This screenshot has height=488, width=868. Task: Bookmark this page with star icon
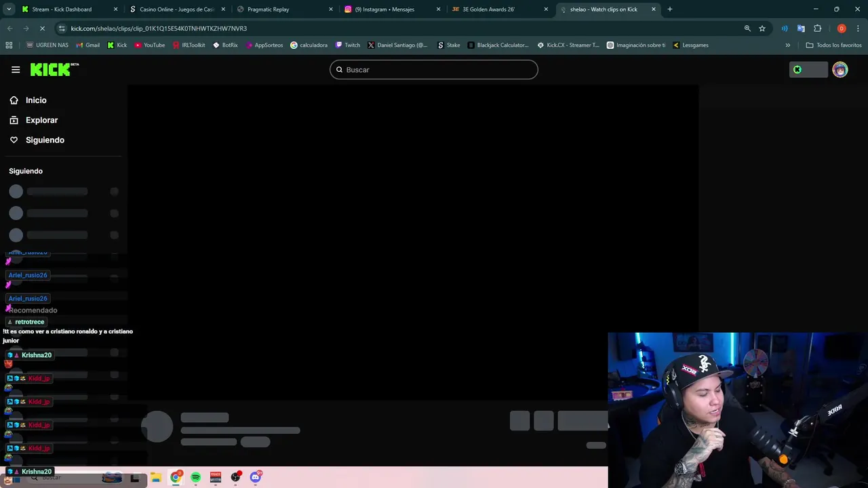(762, 28)
